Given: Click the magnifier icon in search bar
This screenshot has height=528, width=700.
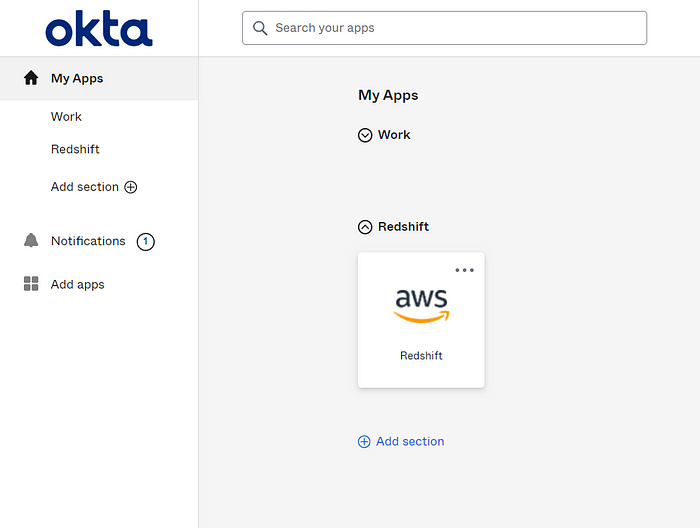Looking at the screenshot, I should click(260, 28).
